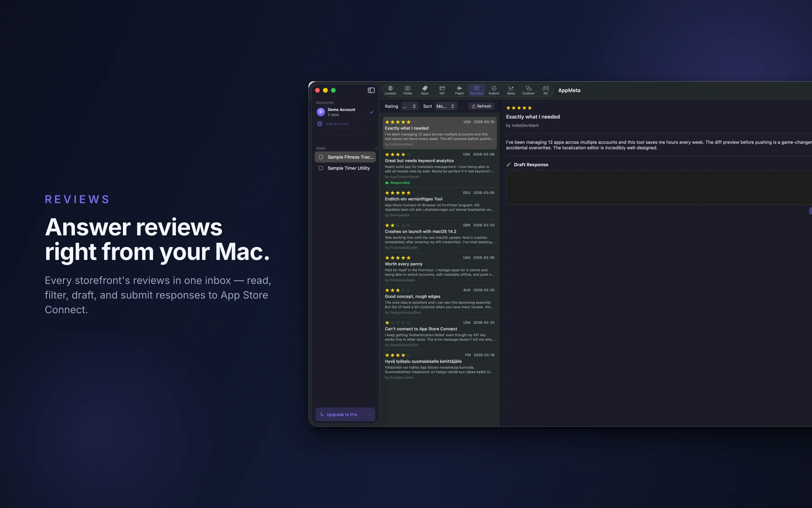Switch to the IAP section
The width and height of the screenshot is (812, 508).
click(x=442, y=90)
